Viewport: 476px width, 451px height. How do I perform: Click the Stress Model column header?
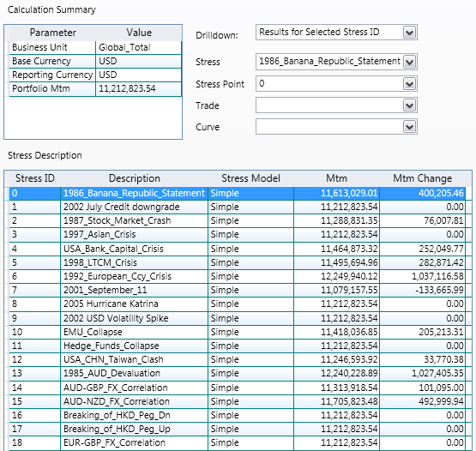[250, 178]
